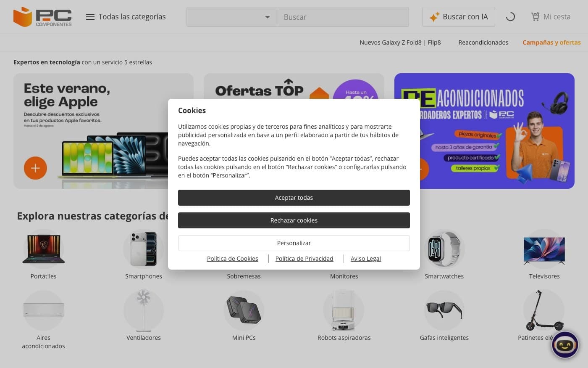
Task: Select the Portátiles category icon
Action: [43, 249]
